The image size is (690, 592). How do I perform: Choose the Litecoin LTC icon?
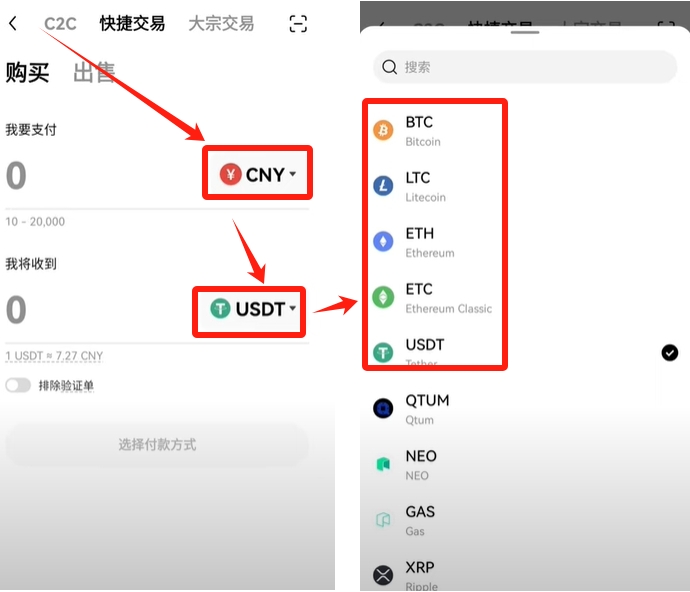[x=383, y=186]
